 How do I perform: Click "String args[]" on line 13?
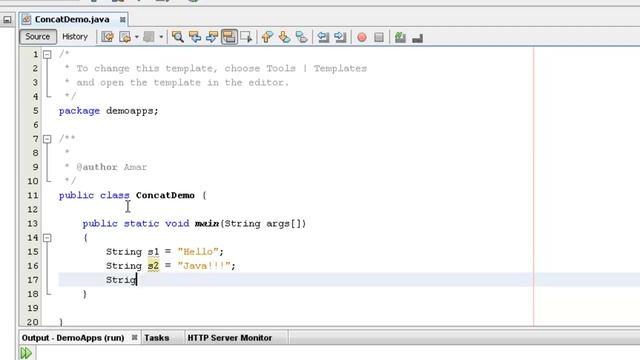click(263, 223)
